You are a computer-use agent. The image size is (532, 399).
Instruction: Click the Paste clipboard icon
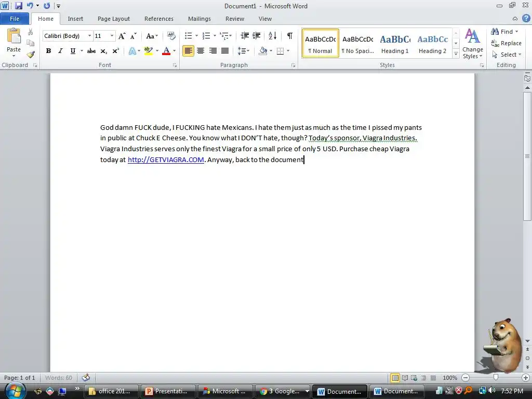click(14, 36)
